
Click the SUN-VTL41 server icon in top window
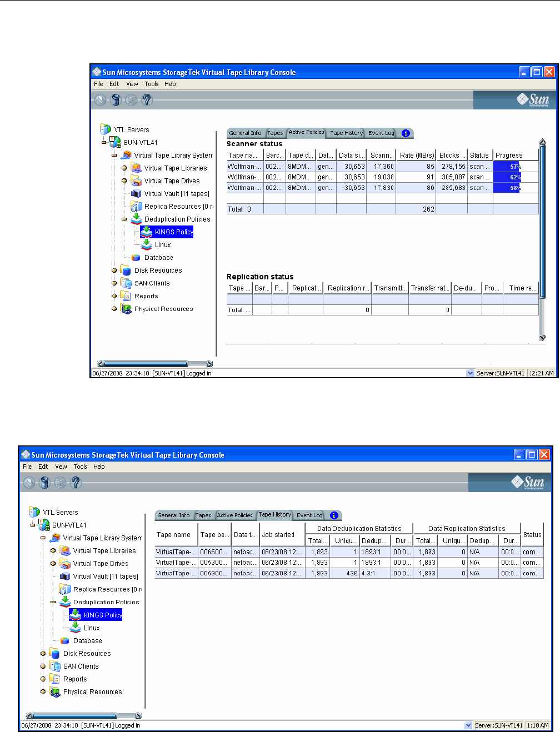click(115, 142)
